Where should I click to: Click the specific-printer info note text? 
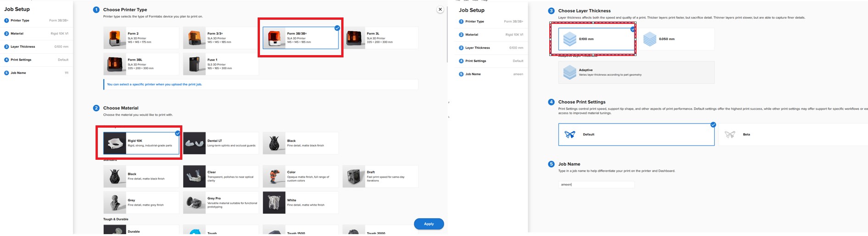coord(154,84)
